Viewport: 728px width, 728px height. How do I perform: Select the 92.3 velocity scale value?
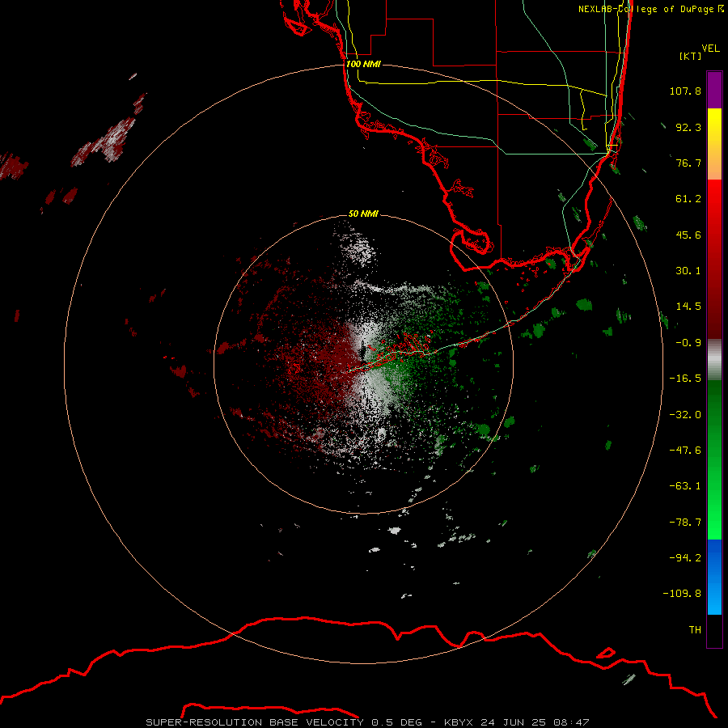(688, 127)
